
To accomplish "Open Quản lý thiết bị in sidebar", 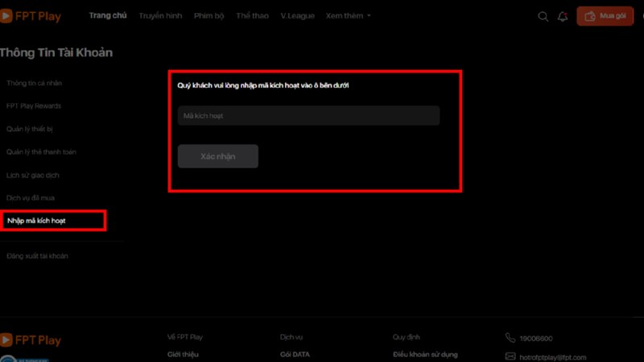I will pyautogui.click(x=30, y=129).
